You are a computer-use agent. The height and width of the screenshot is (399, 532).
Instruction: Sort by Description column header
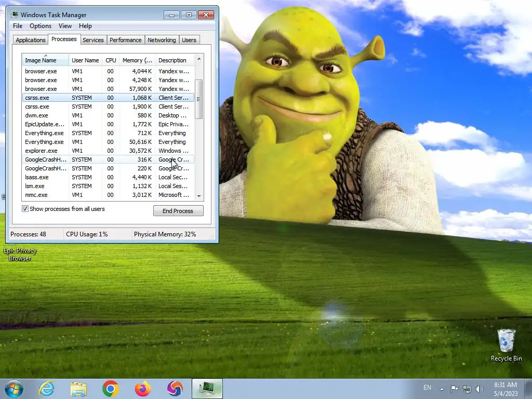175,60
